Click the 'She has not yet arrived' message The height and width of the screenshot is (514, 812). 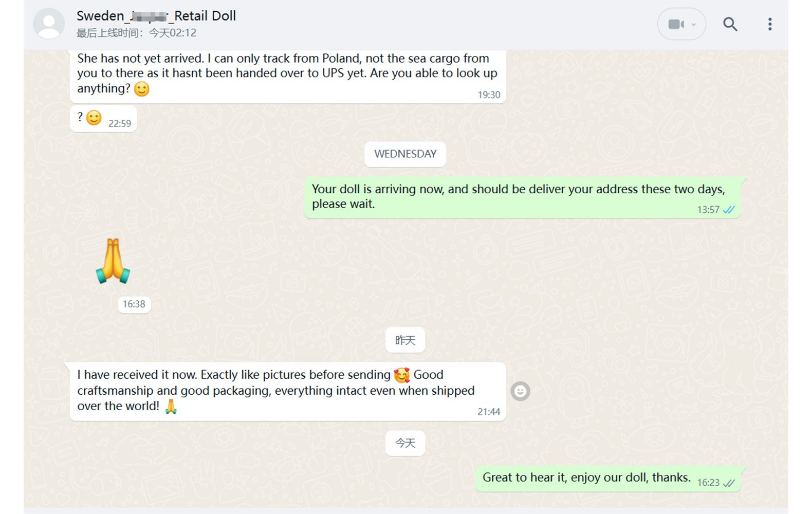(x=288, y=76)
